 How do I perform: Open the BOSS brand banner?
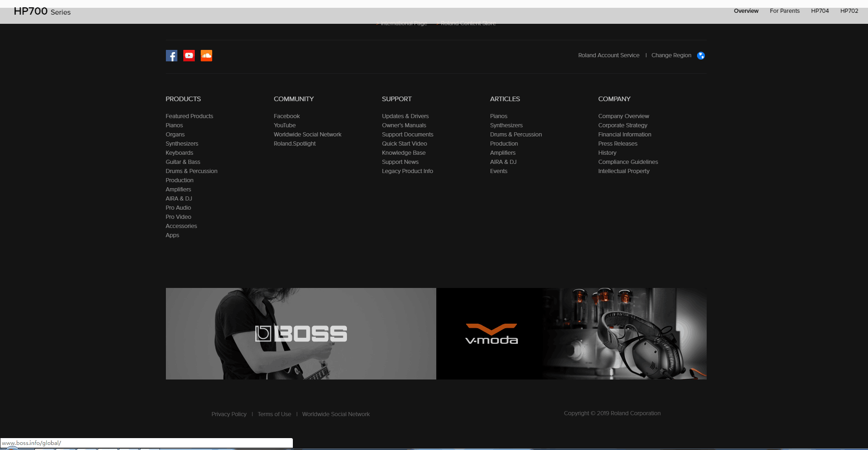click(301, 334)
